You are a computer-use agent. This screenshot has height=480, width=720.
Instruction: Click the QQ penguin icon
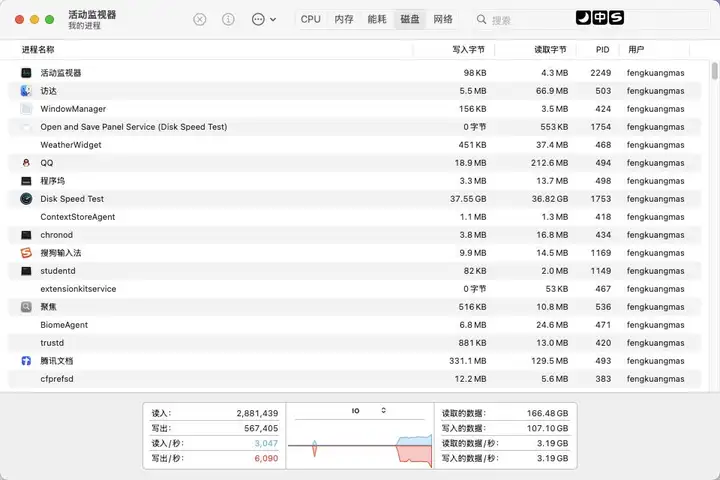coord(26,163)
